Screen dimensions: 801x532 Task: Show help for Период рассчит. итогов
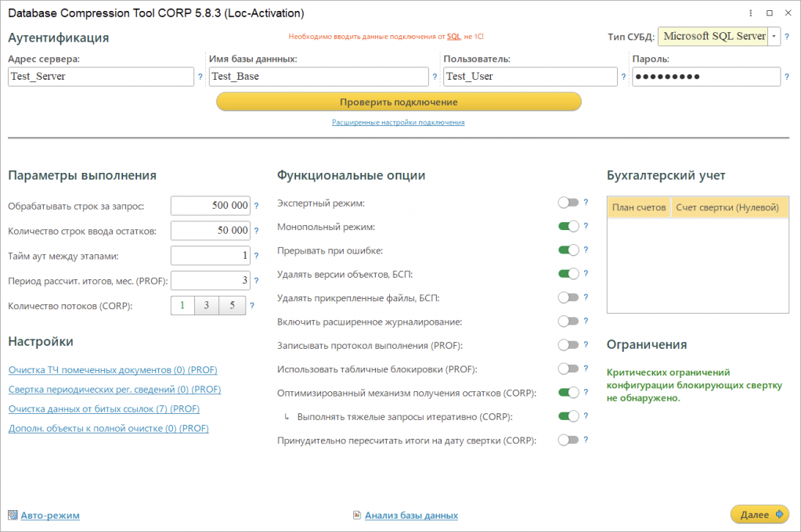click(x=257, y=281)
